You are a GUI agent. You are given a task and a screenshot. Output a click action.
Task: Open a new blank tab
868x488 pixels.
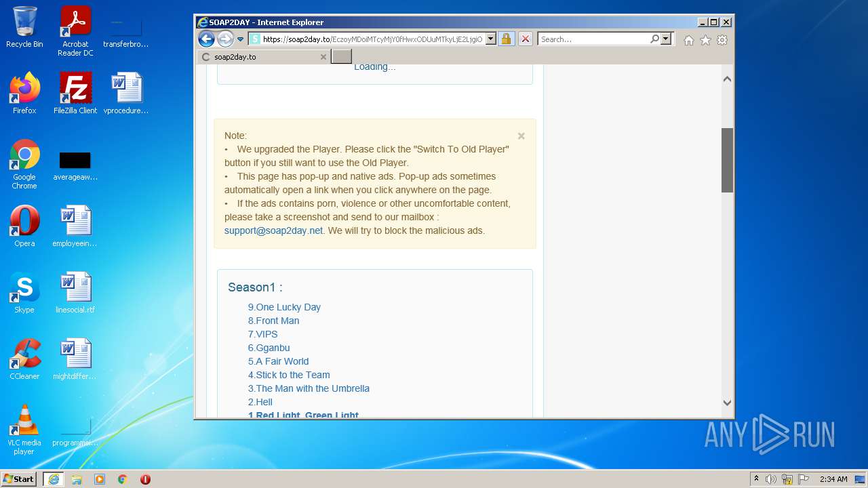click(341, 57)
